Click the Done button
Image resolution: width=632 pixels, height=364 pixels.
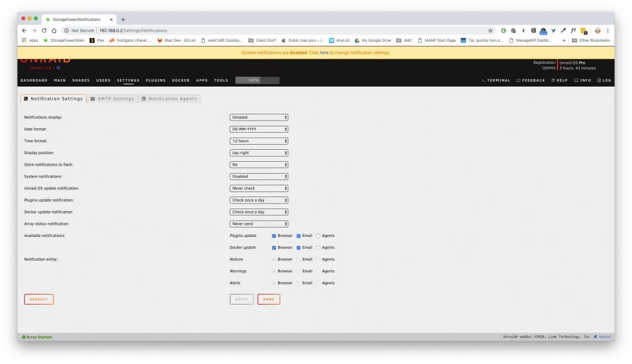(269, 299)
